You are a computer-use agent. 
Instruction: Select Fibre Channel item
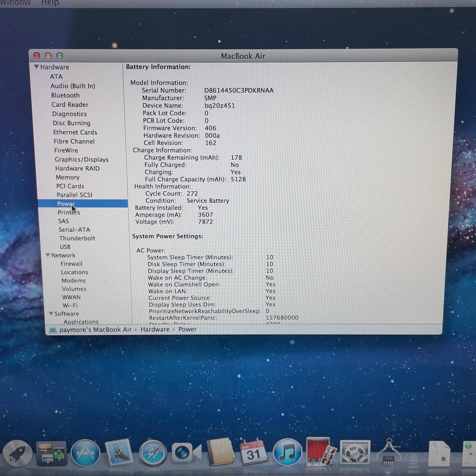tap(74, 141)
